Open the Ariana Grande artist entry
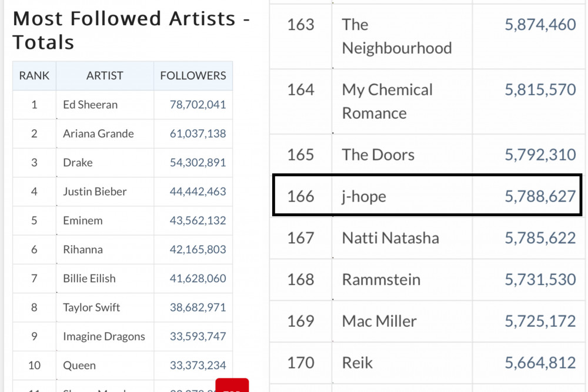This screenshot has height=392, width=588. (98, 134)
